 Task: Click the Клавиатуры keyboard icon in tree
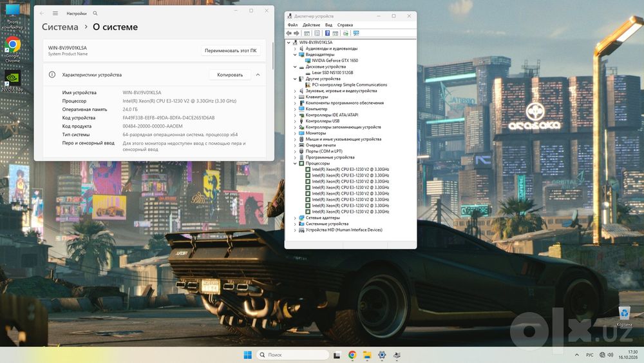pyautogui.click(x=301, y=97)
